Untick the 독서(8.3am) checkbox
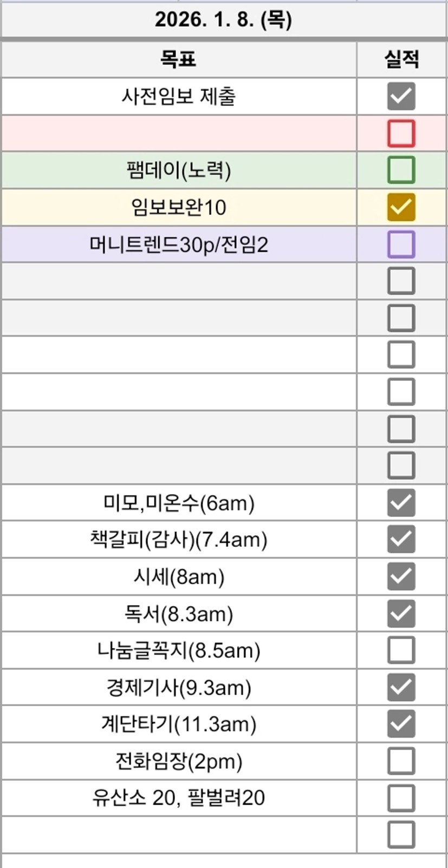448x868 pixels. click(401, 614)
